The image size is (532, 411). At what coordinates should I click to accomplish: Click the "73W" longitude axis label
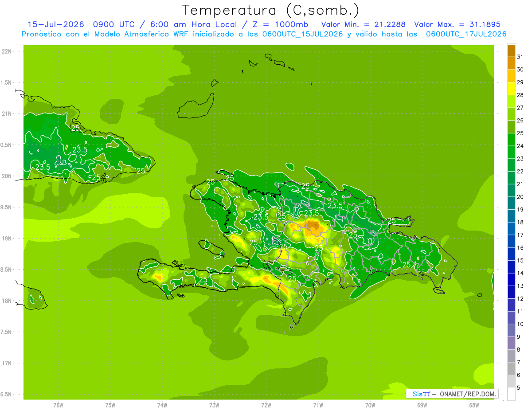214,405
